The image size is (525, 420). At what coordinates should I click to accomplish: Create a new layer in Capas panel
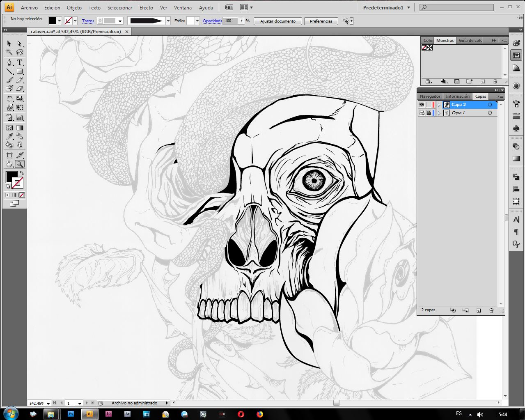click(479, 310)
